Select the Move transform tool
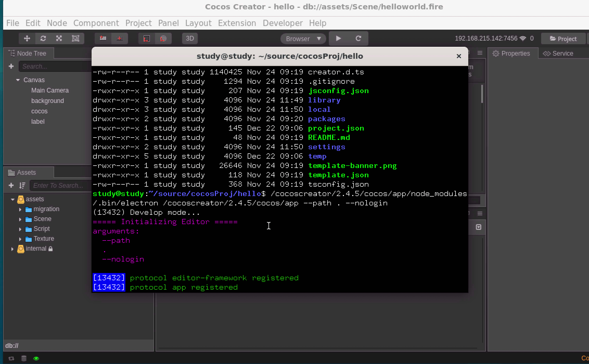The width and height of the screenshot is (589, 364). (x=27, y=38)
